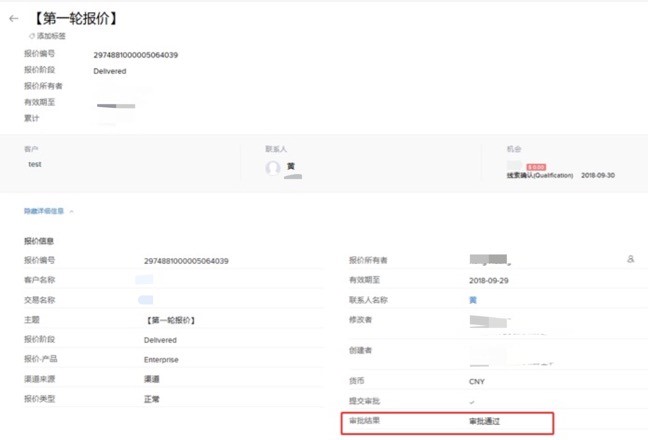
Task: Click the 报价编号 number in the header summary
Action: [x=136, y=55]
